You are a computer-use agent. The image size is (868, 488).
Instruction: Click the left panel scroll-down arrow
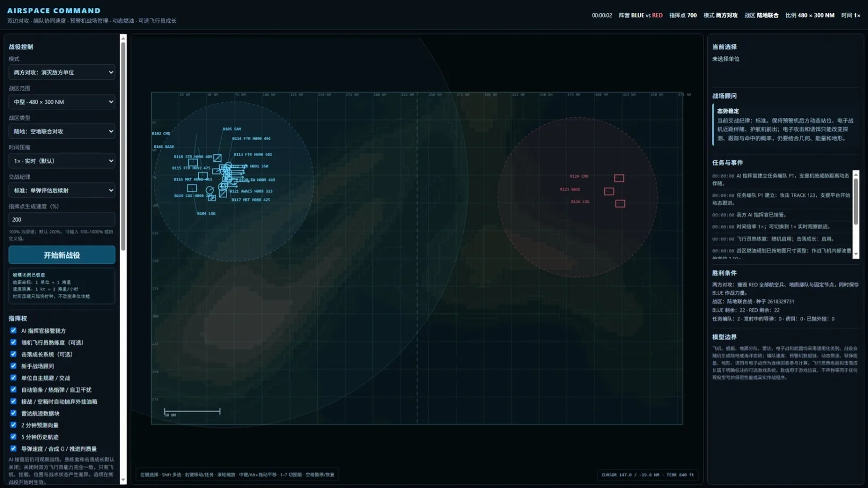(x=124, y=480)
